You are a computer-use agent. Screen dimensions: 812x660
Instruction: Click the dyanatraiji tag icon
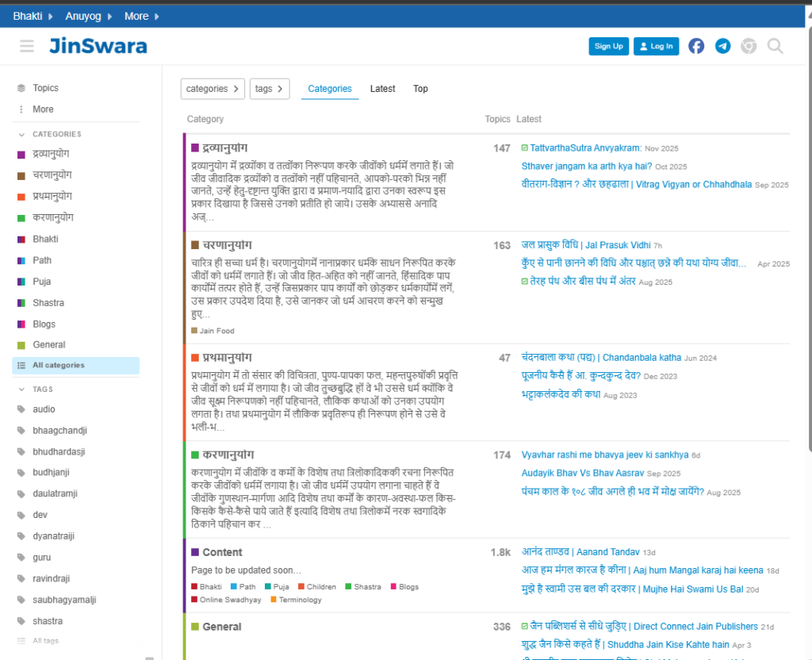(x=21, y=536)
